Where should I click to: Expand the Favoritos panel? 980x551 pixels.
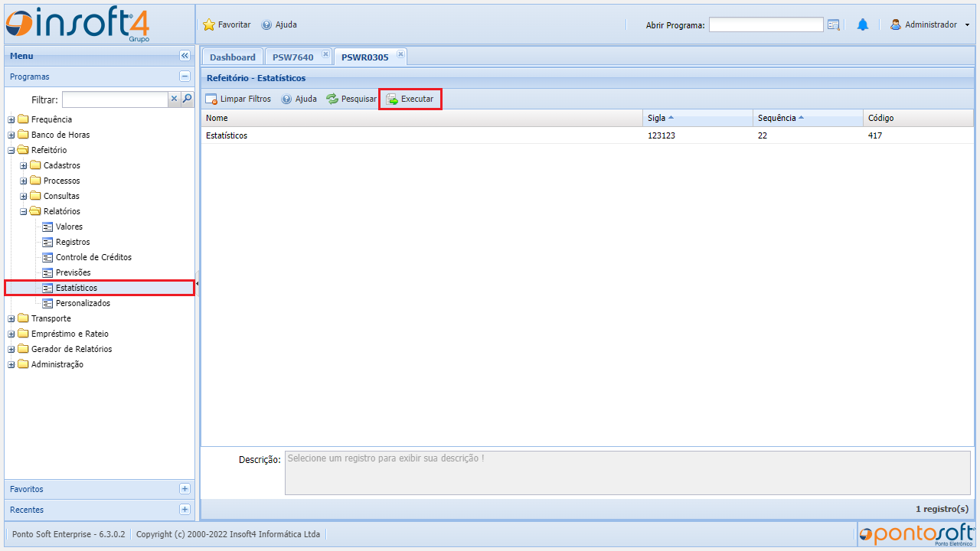pos(185,489)
